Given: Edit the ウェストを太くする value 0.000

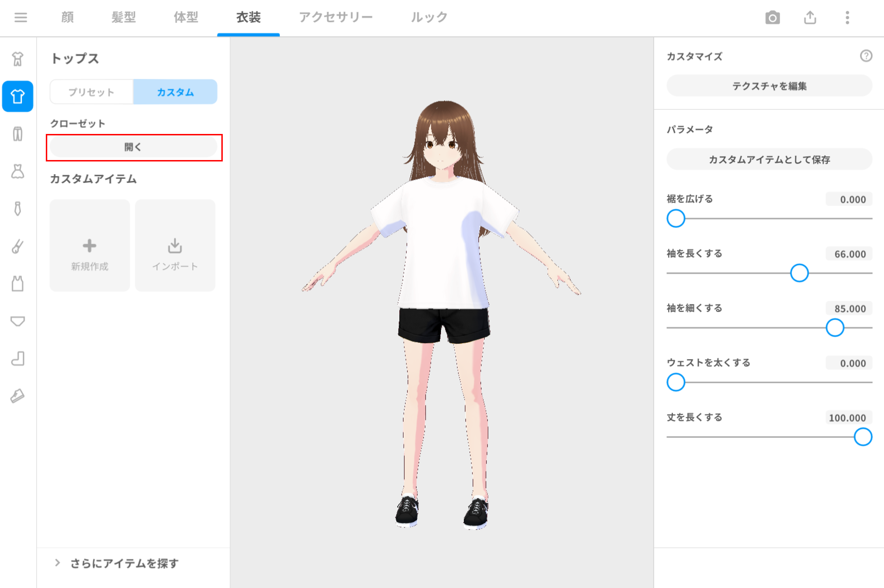Looking at the screenshot, I should [x=849, y=363].
